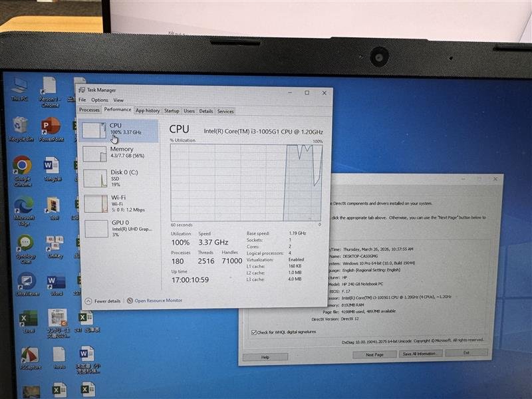Click the Open Resource Monitor link
Viewport: 532px width, 399px height.
[x=158, y=301]
